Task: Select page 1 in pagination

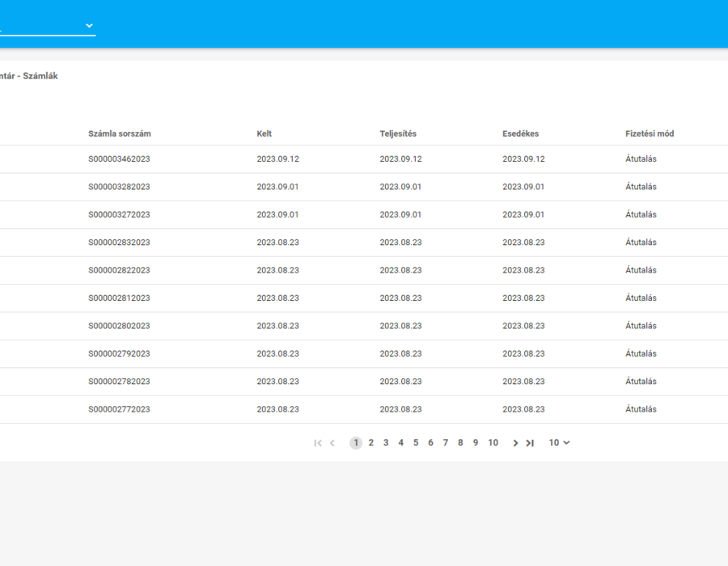Action: (356, 442)
